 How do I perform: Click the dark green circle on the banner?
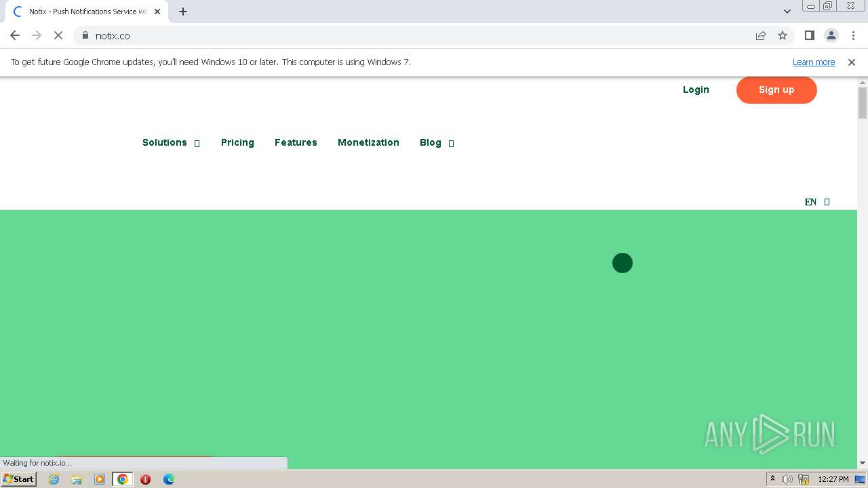623,263
